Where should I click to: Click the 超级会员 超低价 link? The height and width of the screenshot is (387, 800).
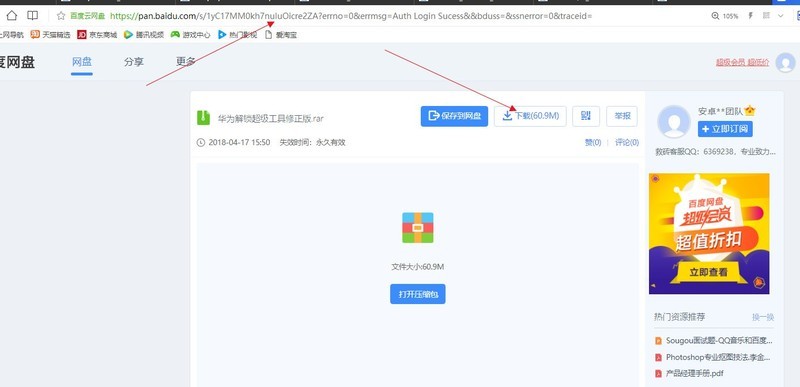[x=742, y=62]
